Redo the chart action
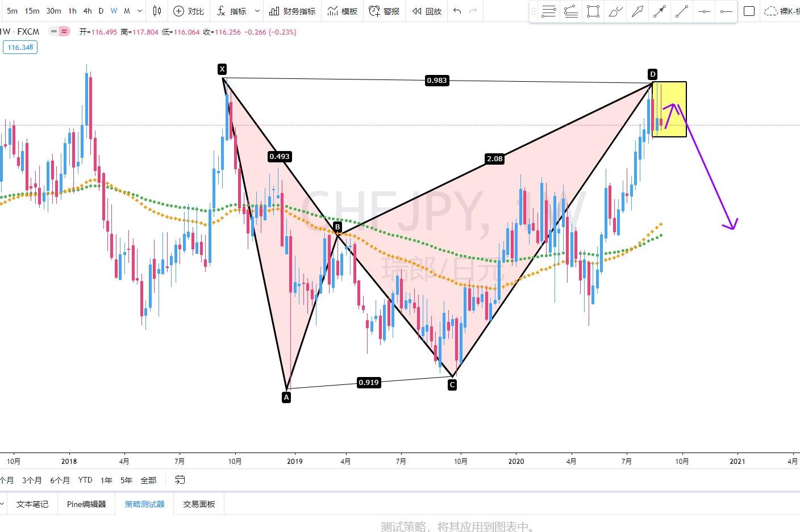The width and height of the screenshot is (800, 532). click(x=473, y=11)
